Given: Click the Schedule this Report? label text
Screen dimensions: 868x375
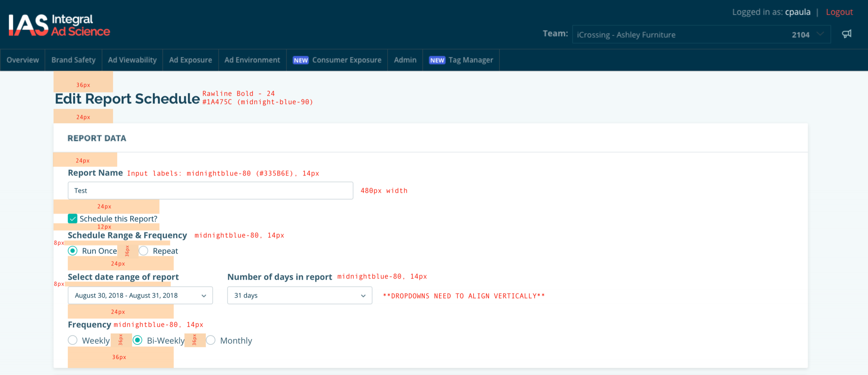Looking at the screenshot, I should (118, 219).
